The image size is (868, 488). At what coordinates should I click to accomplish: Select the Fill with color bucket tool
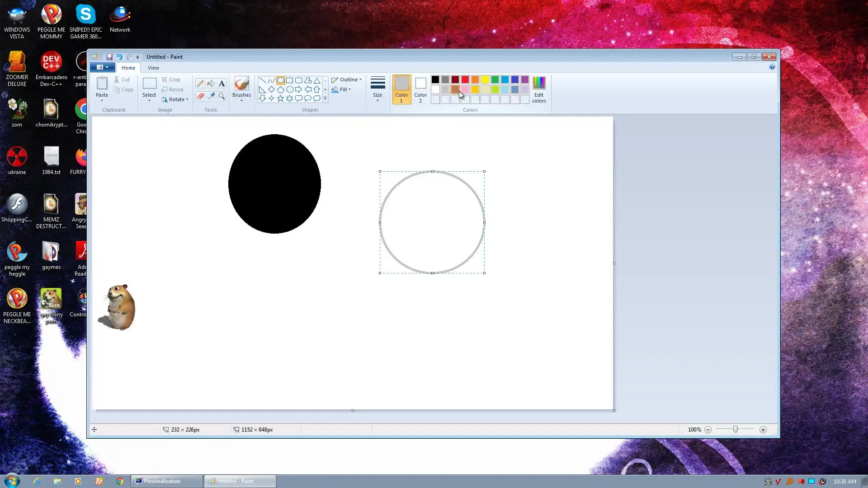coord(211,84)
